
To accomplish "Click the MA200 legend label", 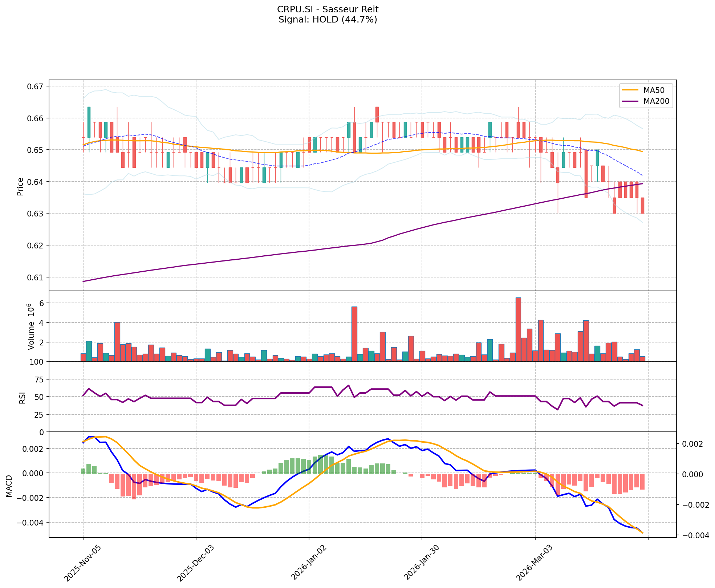I will point(656,101).
